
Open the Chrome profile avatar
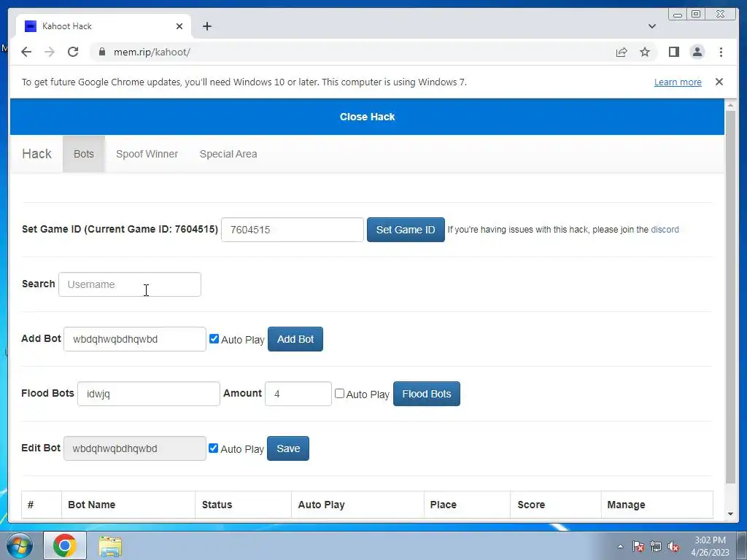coord(697,52)
